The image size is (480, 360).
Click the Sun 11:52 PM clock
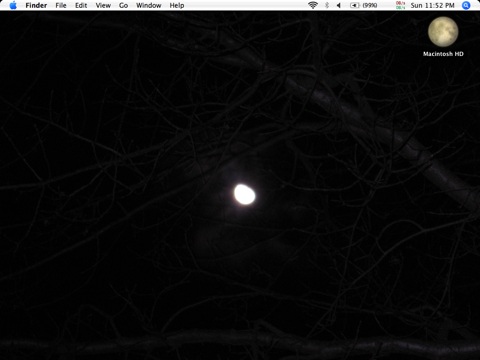(432, 5)
